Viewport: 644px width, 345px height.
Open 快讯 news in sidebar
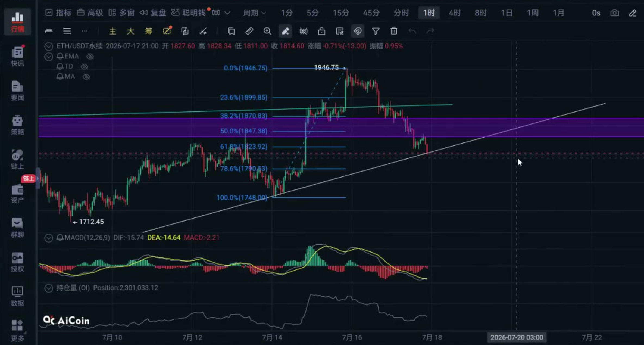click(17, 56)
